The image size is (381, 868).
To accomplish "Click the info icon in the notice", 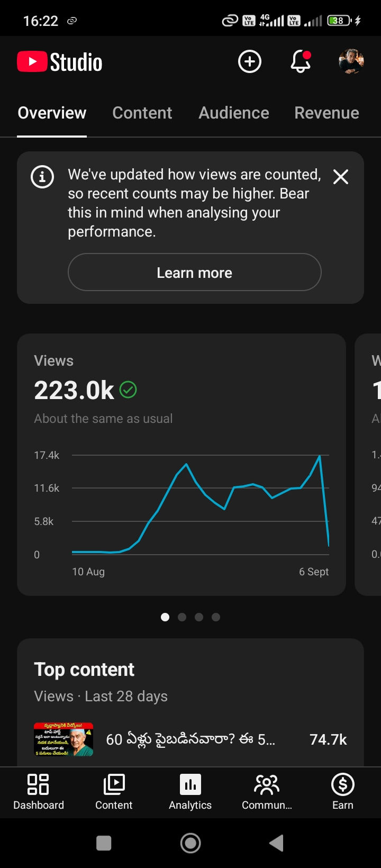I will point(42,177).
